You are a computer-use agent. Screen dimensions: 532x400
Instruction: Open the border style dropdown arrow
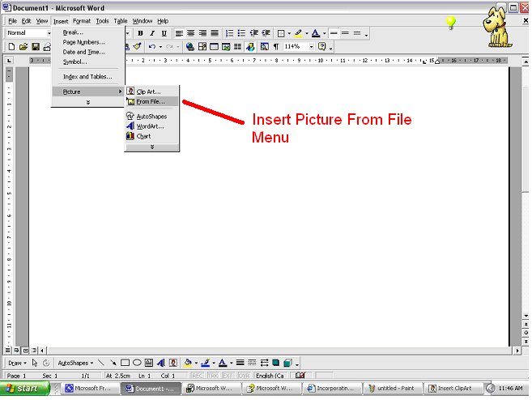289,33
